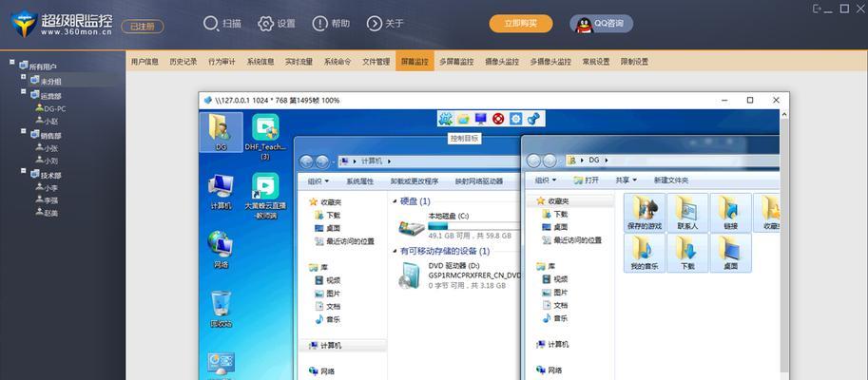This screenshot has width=868, height=380.
Task: Switch to the 摄像头监控 tab
Action: [x=502, y=62]
